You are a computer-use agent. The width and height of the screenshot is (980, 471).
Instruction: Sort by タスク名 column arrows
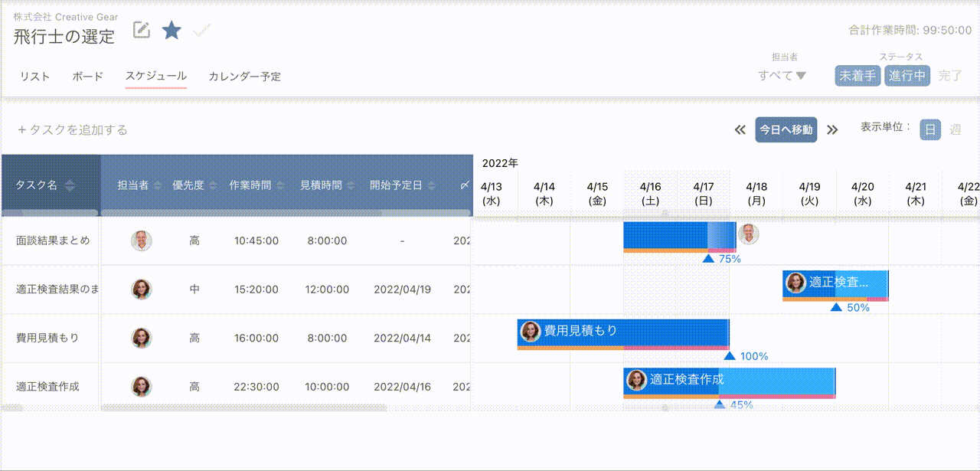tap(70, 185)
